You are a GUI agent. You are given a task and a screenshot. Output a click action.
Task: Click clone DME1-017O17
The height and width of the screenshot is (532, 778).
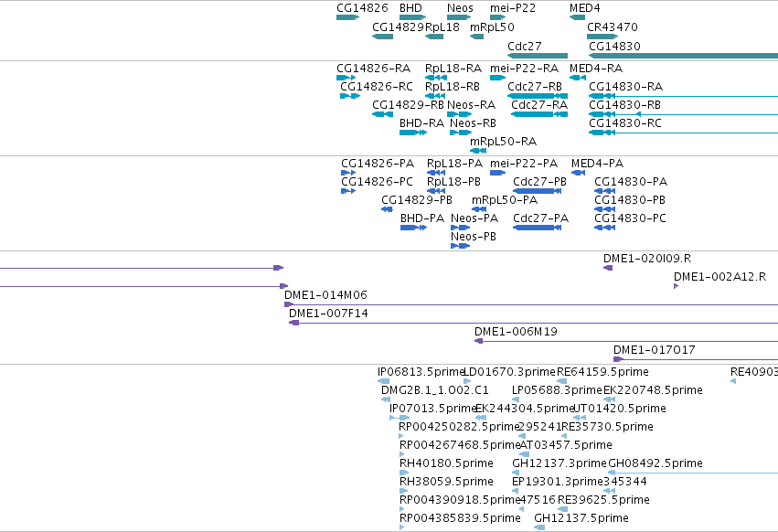696,360
